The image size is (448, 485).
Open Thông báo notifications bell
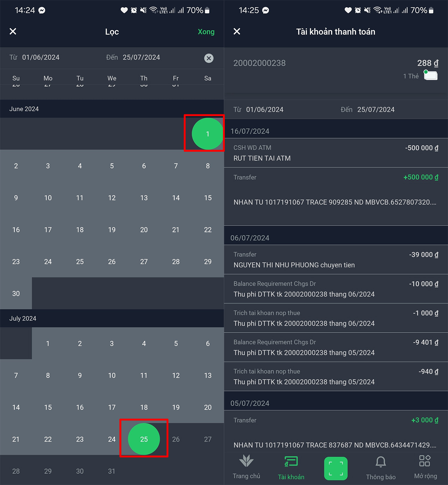point(380,467)
